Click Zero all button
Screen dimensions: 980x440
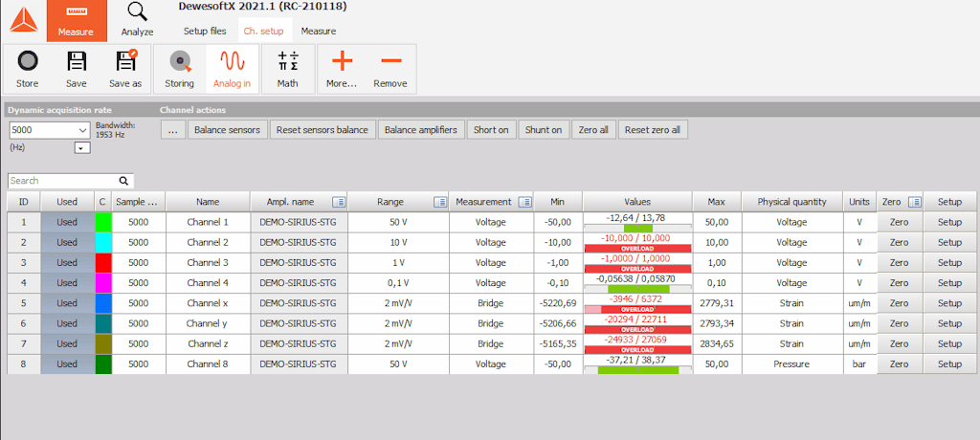tap(593, 130)
